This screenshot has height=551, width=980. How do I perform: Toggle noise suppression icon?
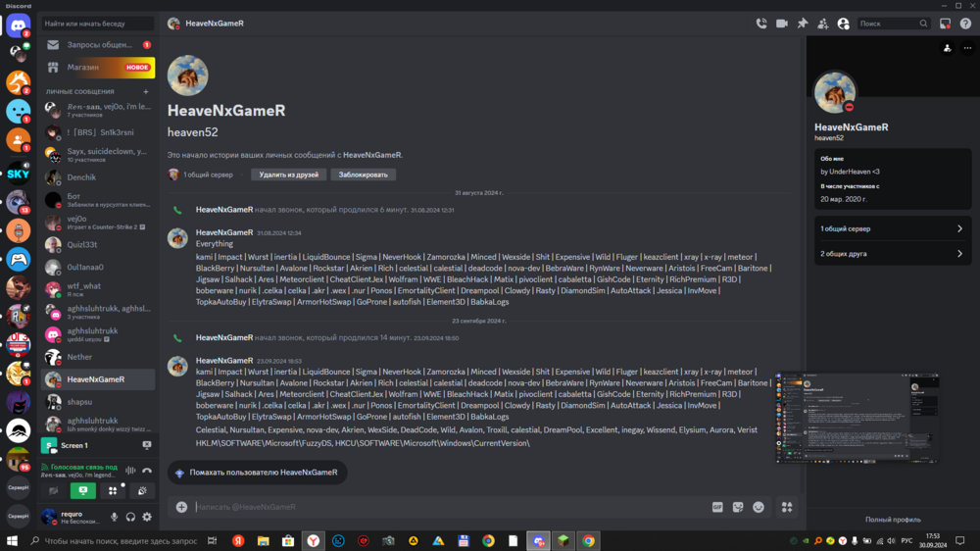pos(130,471)
